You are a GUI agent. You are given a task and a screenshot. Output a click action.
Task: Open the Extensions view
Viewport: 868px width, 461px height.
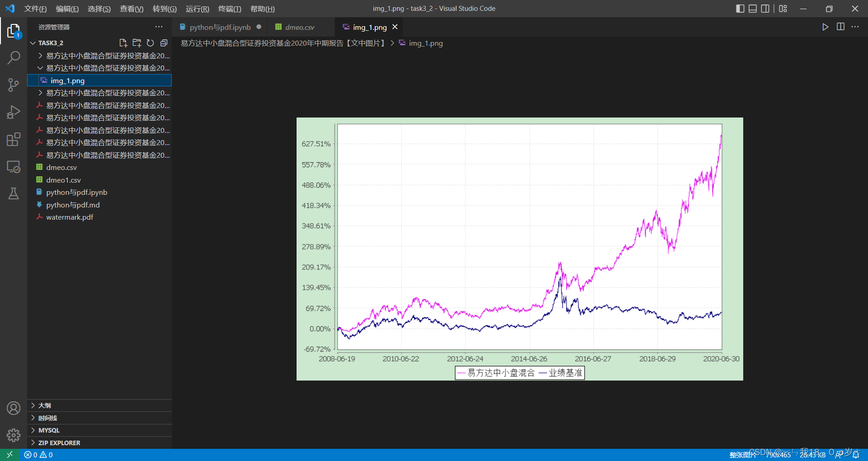(x=14, y=139)
